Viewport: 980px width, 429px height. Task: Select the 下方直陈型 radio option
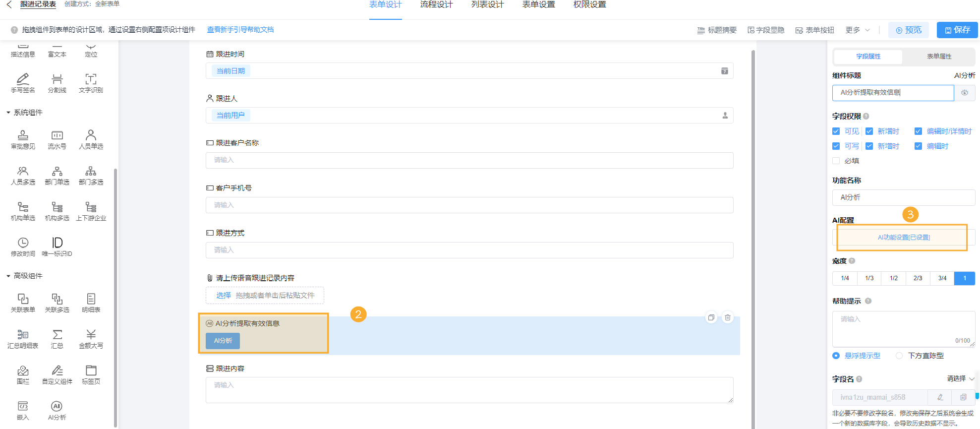899,356
